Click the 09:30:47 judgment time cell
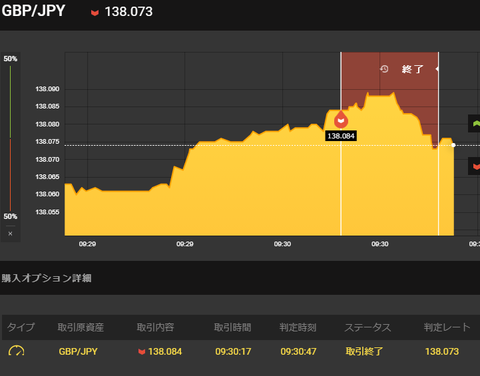Viewport: 480px width, 376px height. [298, 351]
